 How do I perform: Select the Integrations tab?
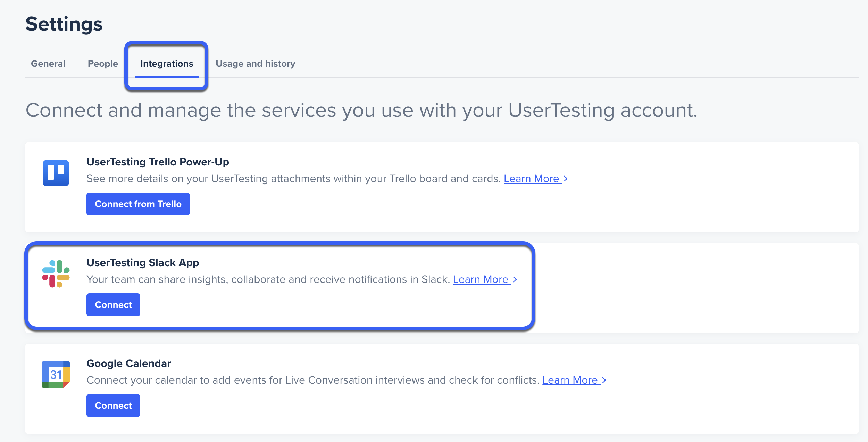(x=167, y=64)
